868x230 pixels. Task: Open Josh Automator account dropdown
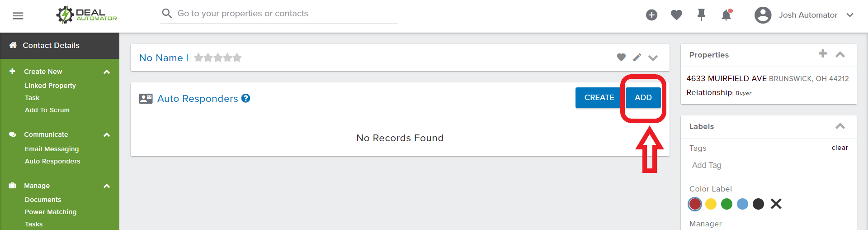[849, 15]
